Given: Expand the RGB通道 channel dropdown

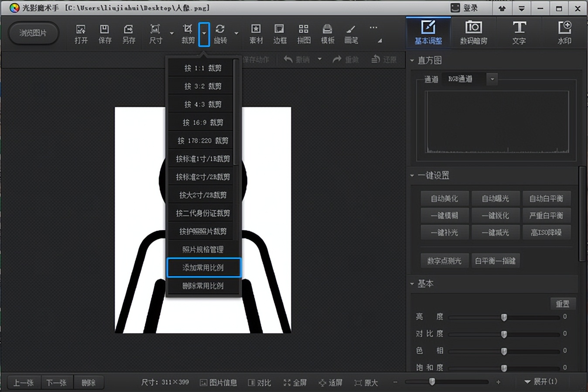Looking at the screenshot, I should coord(492,79).
